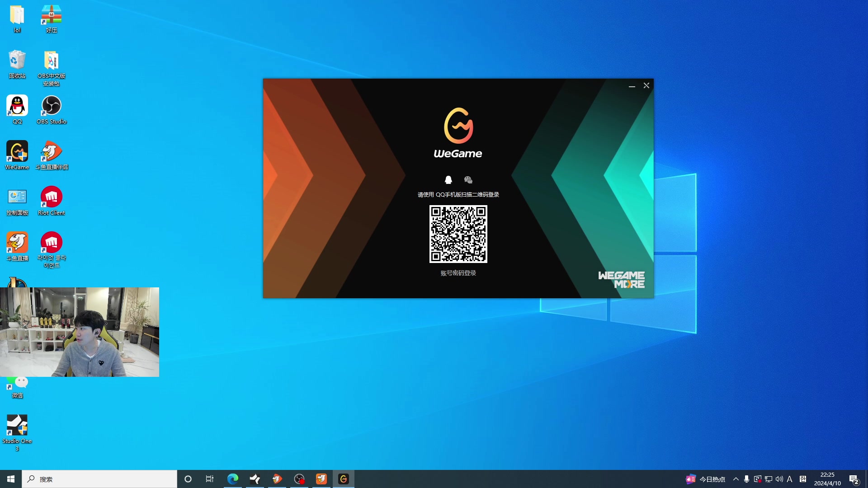Launch 微信 WeChat desktop shortcut
The image size is (868, 488).
tap(17, 388)
